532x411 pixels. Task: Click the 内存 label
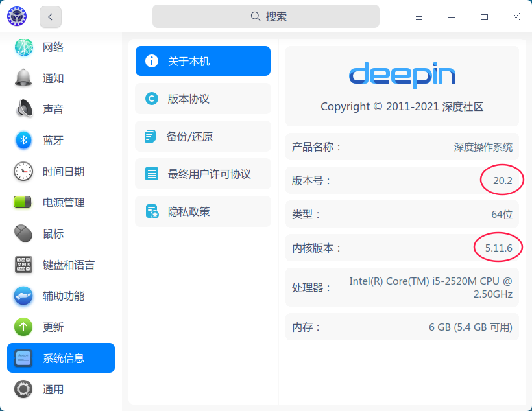tap(306, 327)
